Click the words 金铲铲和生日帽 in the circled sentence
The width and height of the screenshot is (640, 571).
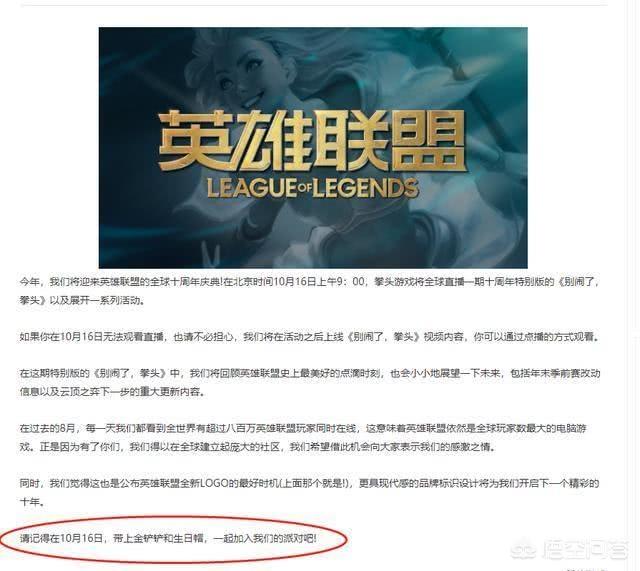[x=169, y=539]
